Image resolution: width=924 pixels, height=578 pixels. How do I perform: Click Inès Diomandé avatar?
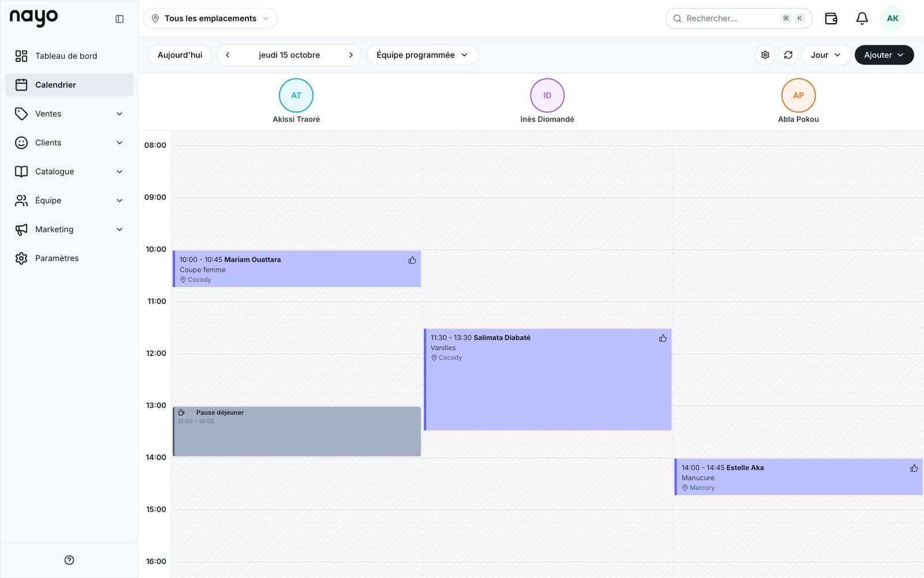click(x=547, y=95)
